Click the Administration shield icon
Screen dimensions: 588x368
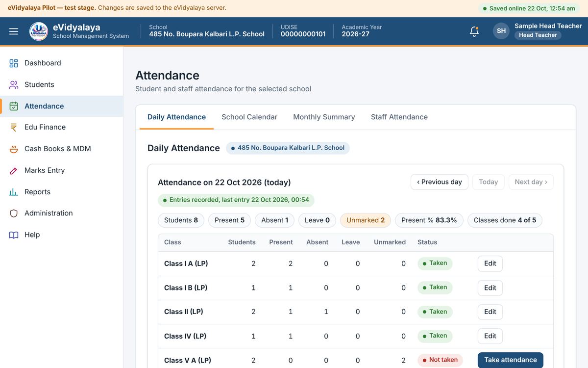pos(14,213)
